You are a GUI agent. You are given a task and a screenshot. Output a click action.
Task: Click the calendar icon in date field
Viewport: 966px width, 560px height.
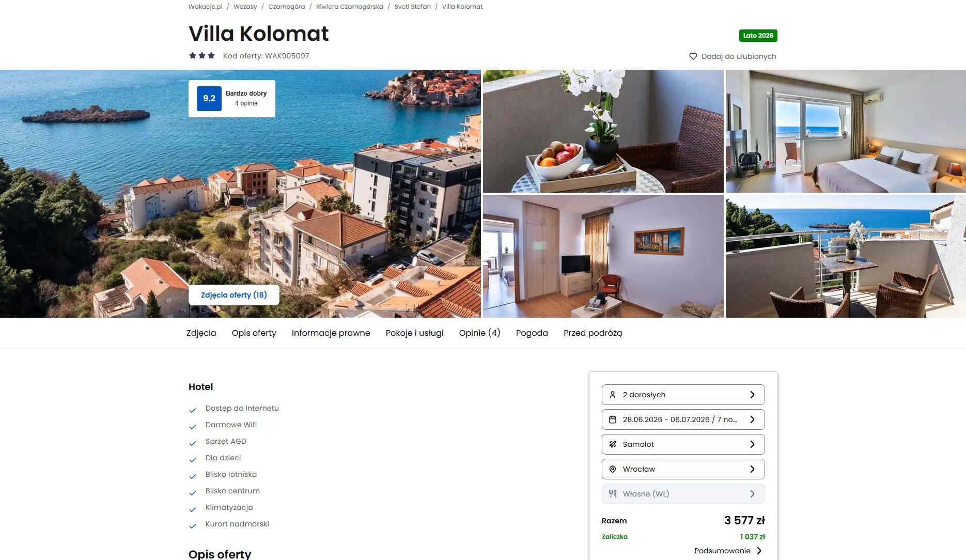[x=613, y=419]
